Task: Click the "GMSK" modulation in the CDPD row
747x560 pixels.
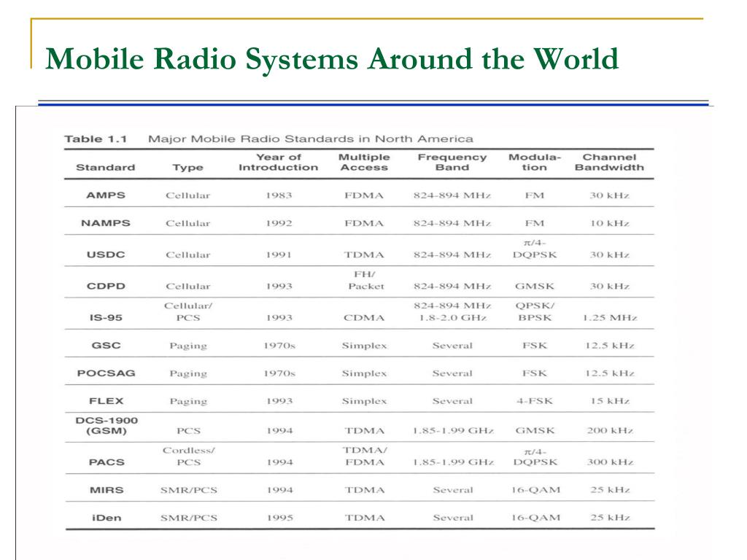Action: (x=535, y=286)
